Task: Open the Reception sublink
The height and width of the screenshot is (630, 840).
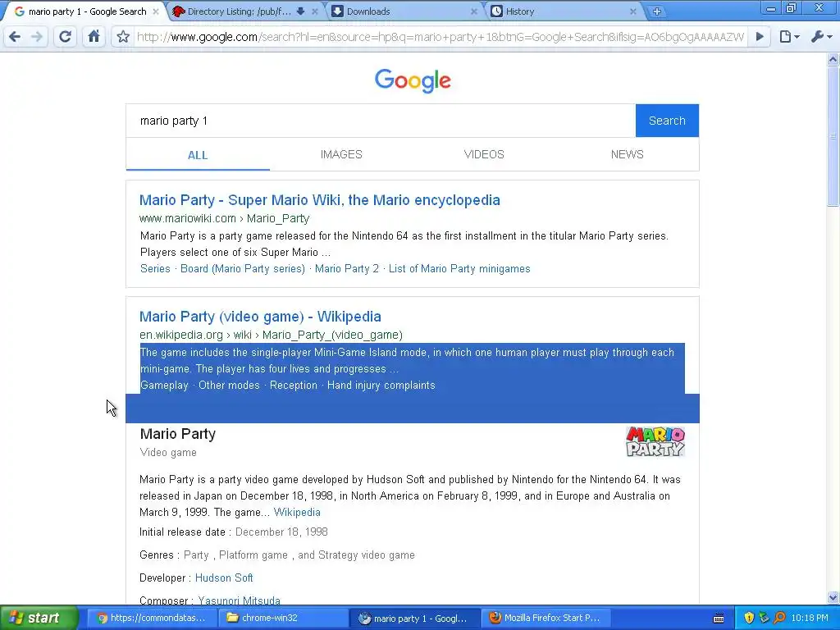Action: (293, 386)
